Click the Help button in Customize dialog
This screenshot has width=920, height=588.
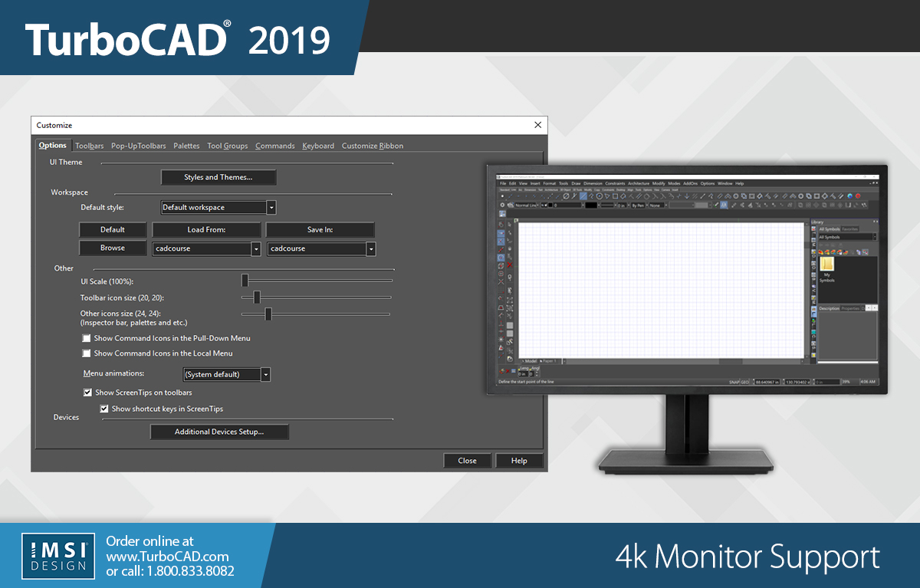coord(519,461)
